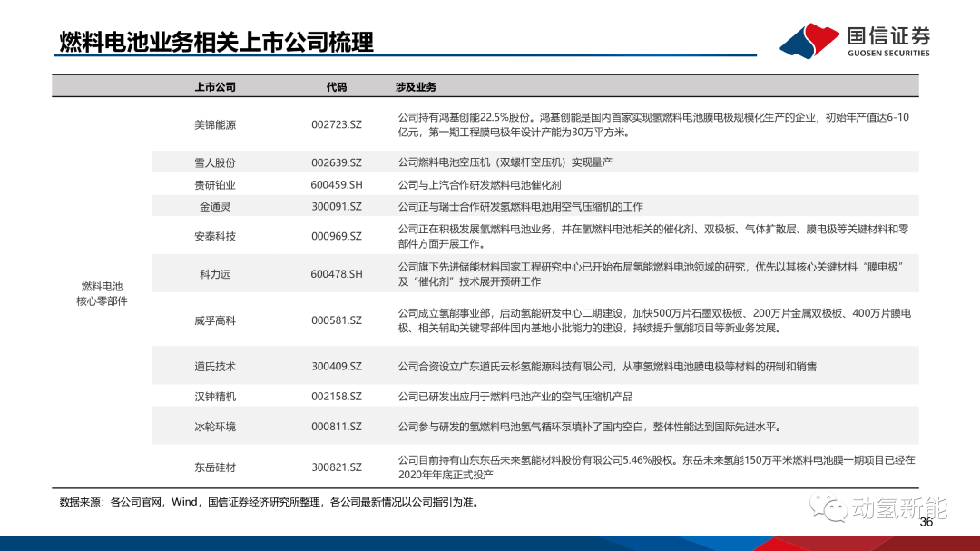Click company name 贵研铂业
The width and height of the screenshot is (980, 551).
[x=215, y=185]
